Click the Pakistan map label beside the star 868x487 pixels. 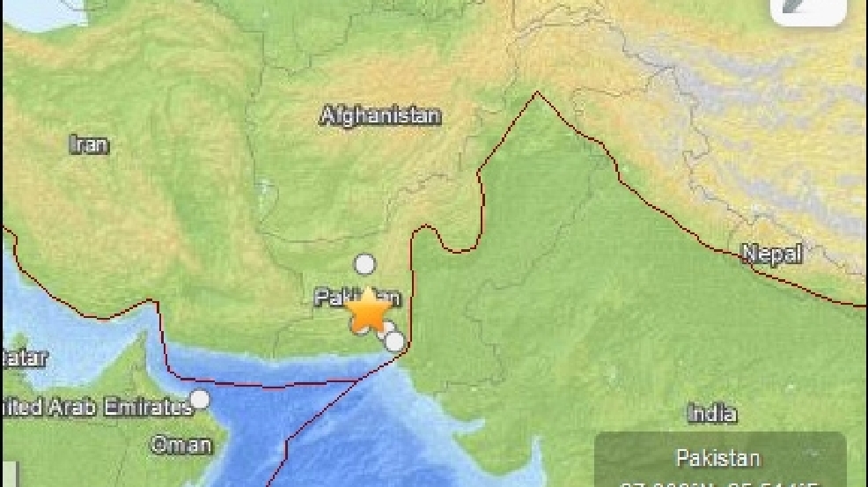(x=357, y=298)
